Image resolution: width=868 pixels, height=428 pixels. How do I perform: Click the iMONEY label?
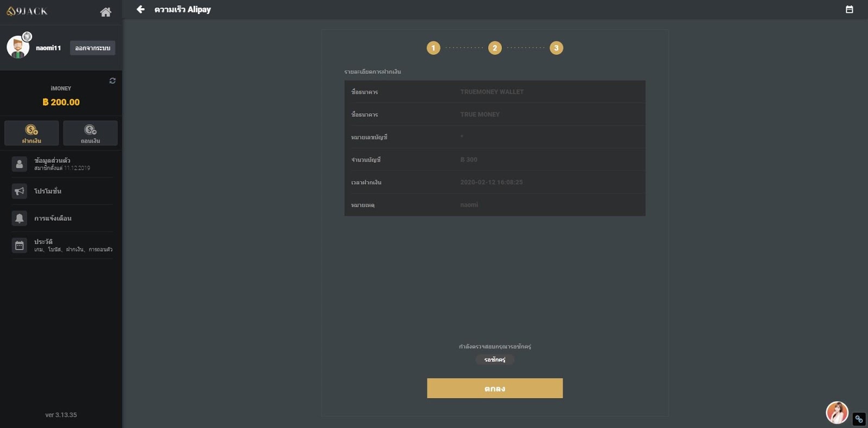61,88
